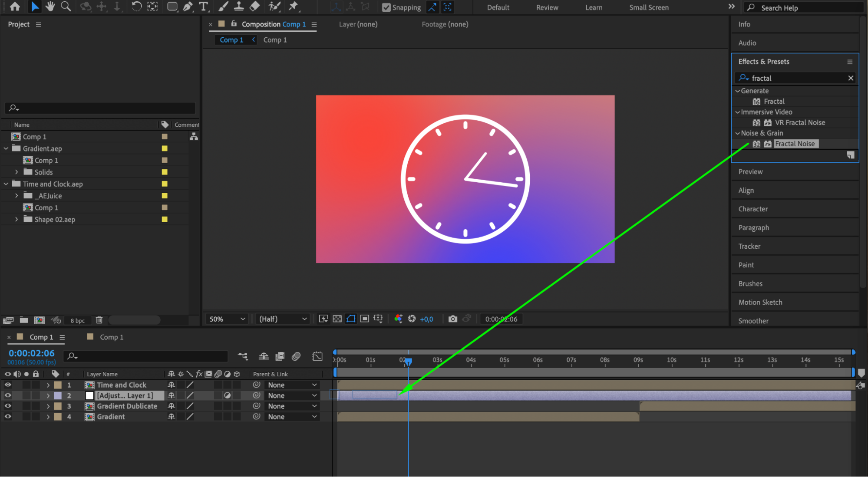This screenshot has height=477, width=868.
Task: Switch to the Review workspace
Action: (547, 7)
